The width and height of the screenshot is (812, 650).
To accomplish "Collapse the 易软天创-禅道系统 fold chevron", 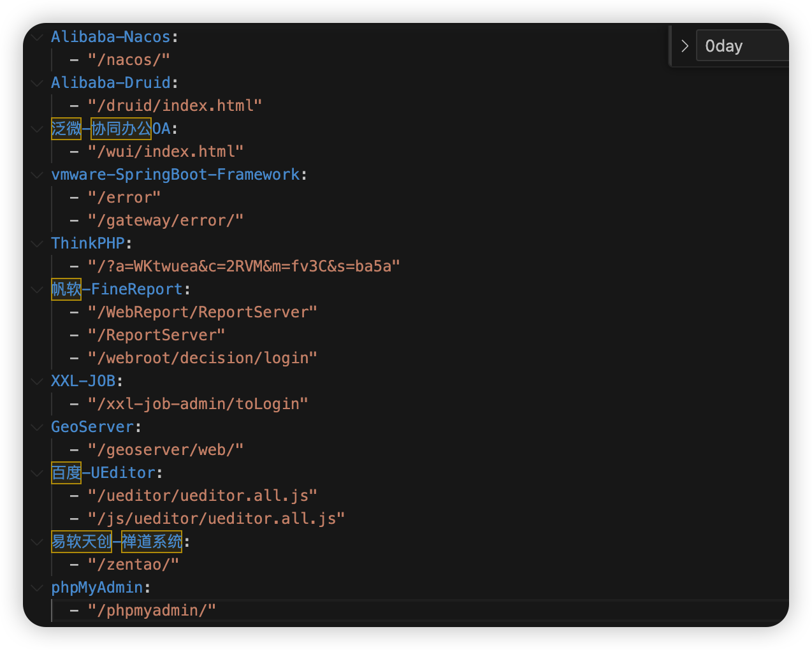I will pos(37,542).
